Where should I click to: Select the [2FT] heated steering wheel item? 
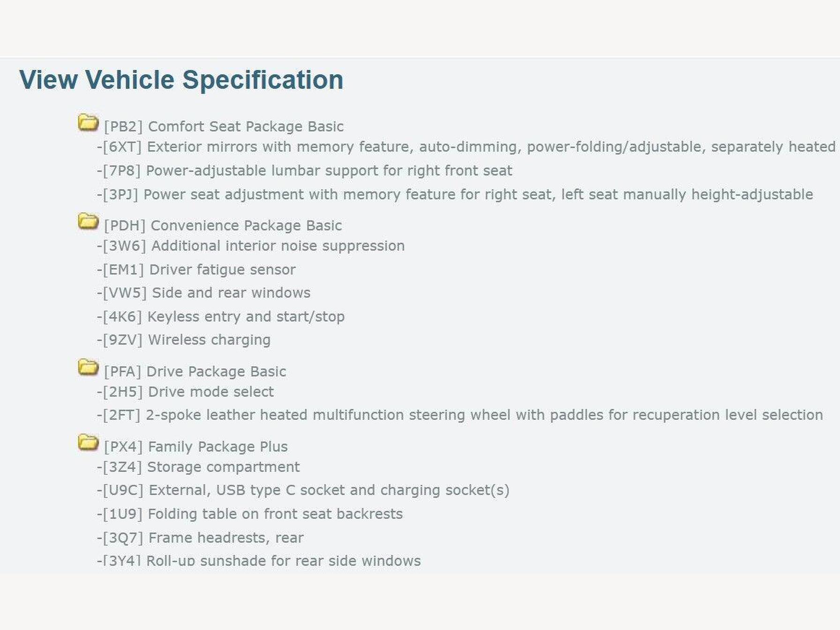tap(460, 415)
